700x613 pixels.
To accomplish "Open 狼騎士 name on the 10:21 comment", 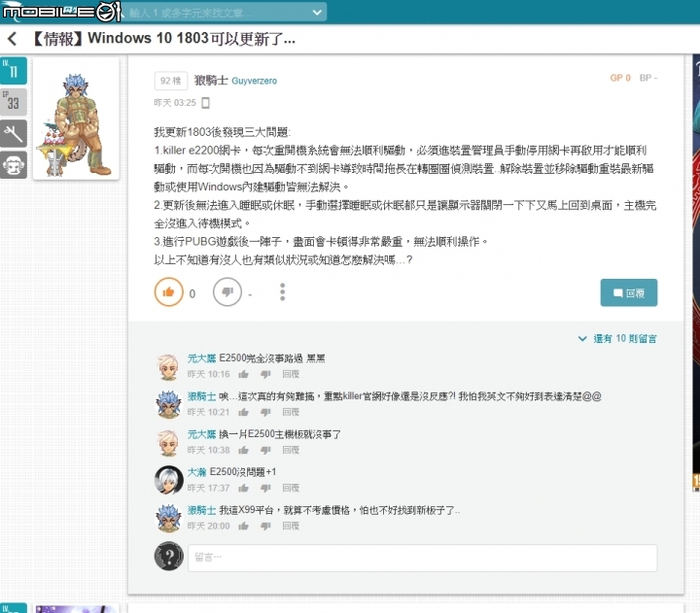I will (201, 396).
